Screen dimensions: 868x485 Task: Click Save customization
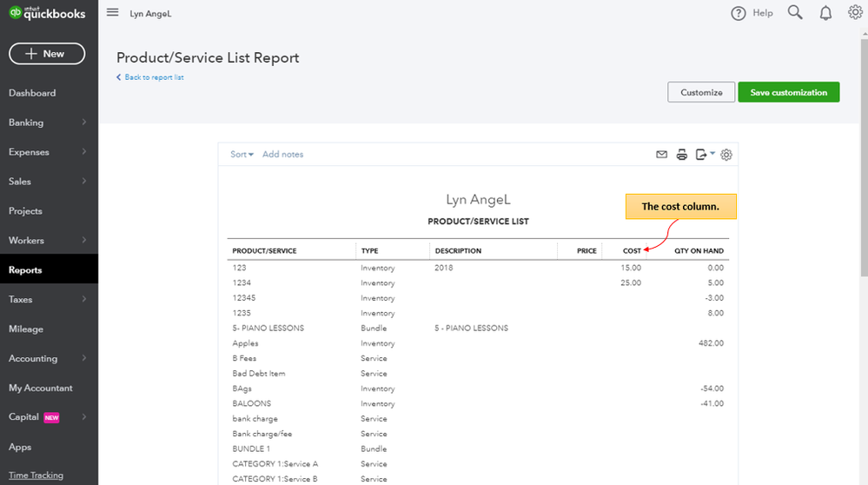(x=788, y=92)
